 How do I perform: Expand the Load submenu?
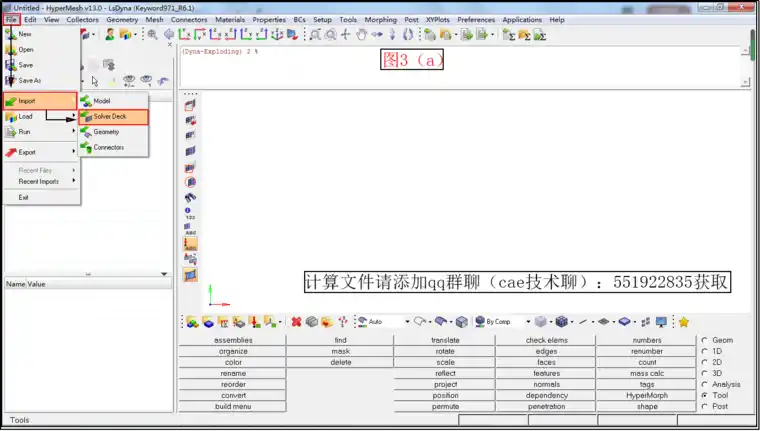click(x=42, y=116)
